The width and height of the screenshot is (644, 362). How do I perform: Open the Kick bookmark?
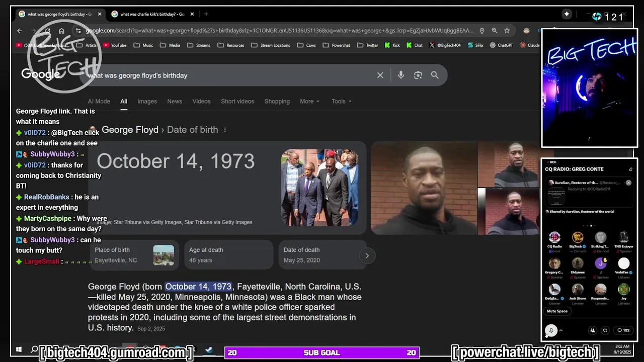pos(392,45)
